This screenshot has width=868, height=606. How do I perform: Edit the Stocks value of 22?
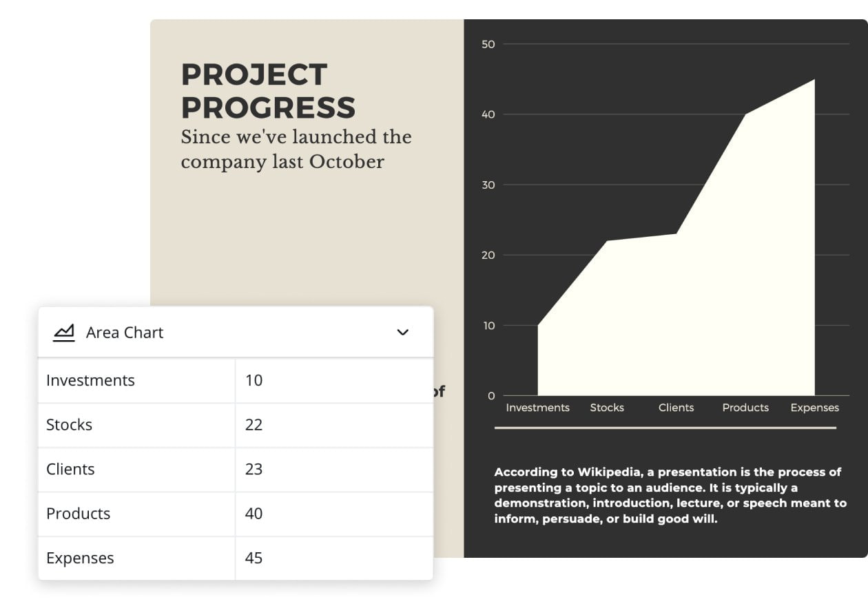pos(254,425)
